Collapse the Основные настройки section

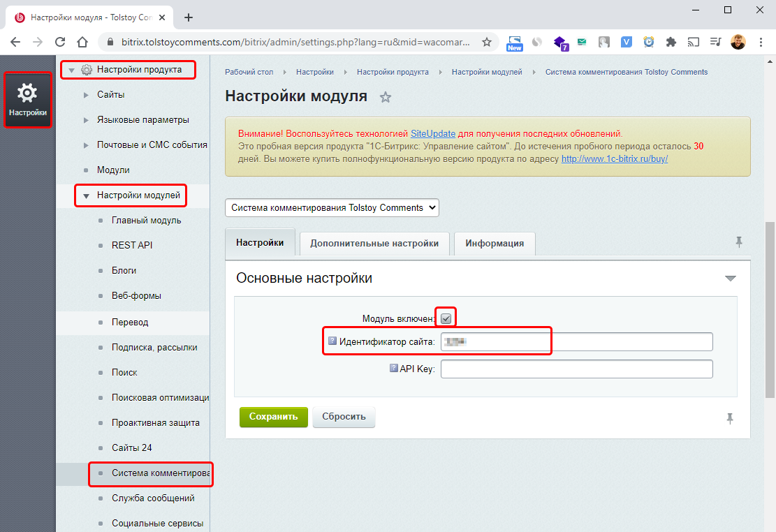[731, 278]
